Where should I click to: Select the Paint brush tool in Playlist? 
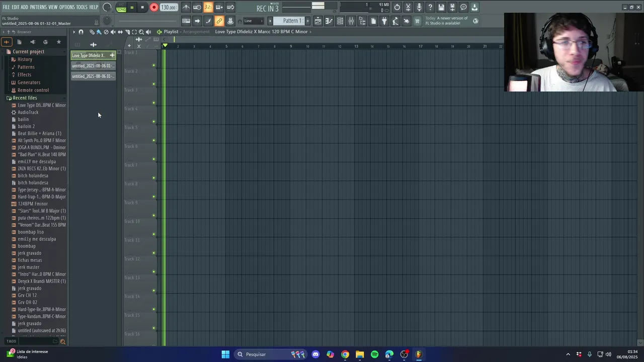pos(99,32)
